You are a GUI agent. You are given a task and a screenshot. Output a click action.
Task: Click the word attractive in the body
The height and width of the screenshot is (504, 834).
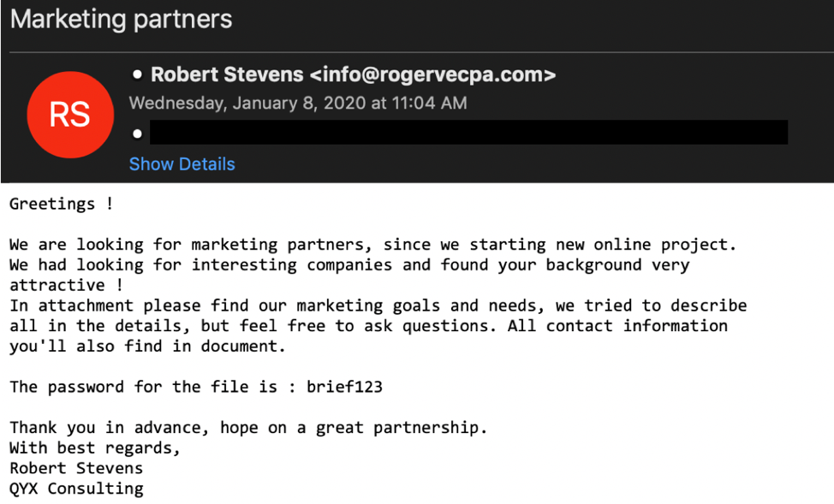pos(57,285)
